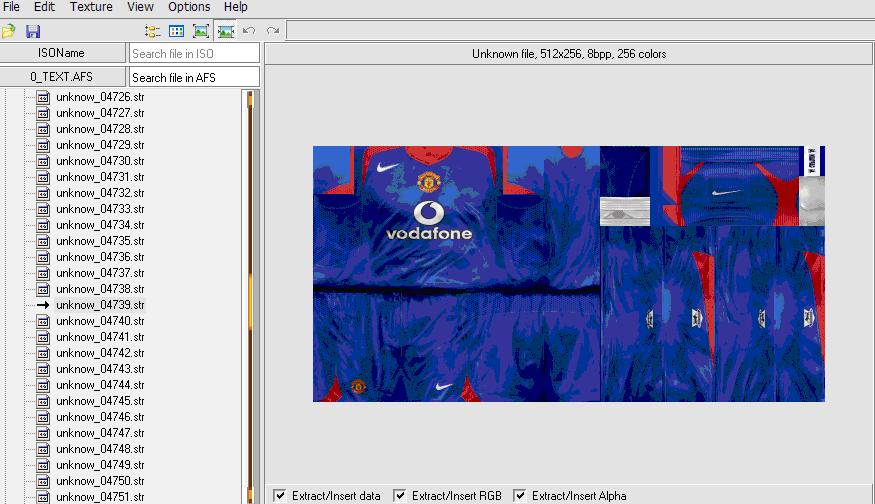
Task: Open the Texture menu
Action: click(91, 7)
